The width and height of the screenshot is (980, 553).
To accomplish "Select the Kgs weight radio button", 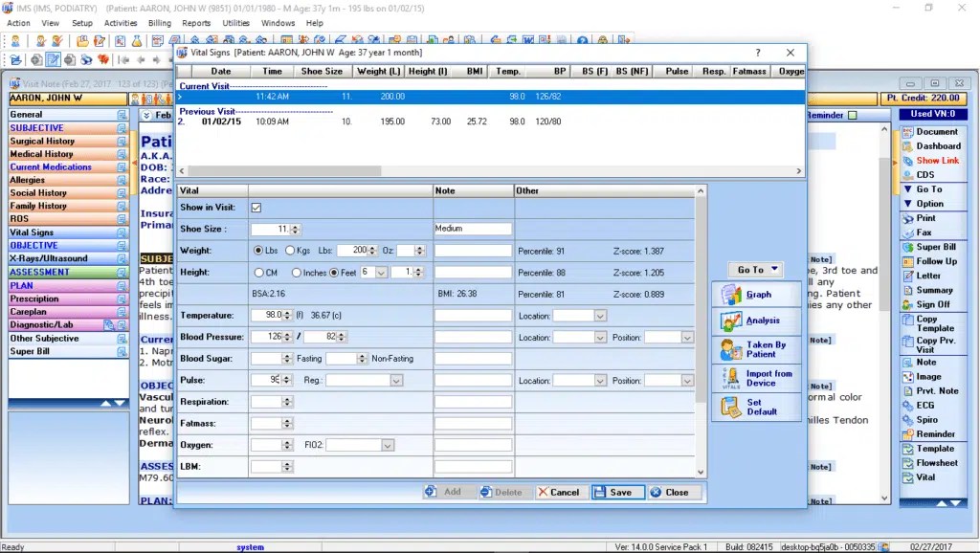I will [x=290, y=251].
